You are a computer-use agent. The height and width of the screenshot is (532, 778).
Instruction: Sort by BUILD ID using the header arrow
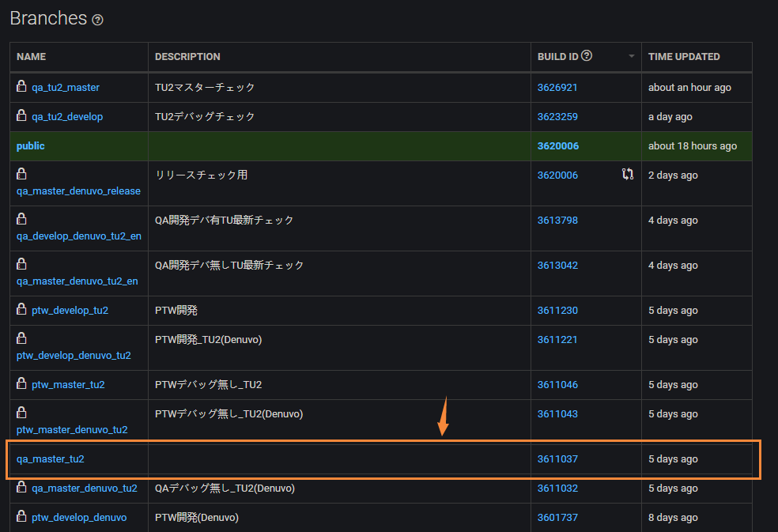631,56
